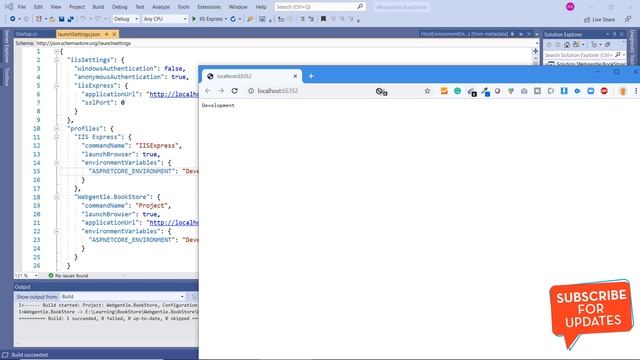The width and height of the screenshot is (640, 360).
Task: Click Save All in the toolbar
Action: click(x=71, y=19)
